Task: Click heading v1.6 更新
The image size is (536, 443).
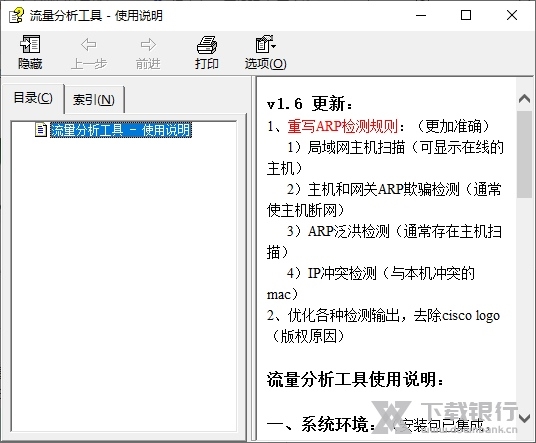Action: coord(309,104)
